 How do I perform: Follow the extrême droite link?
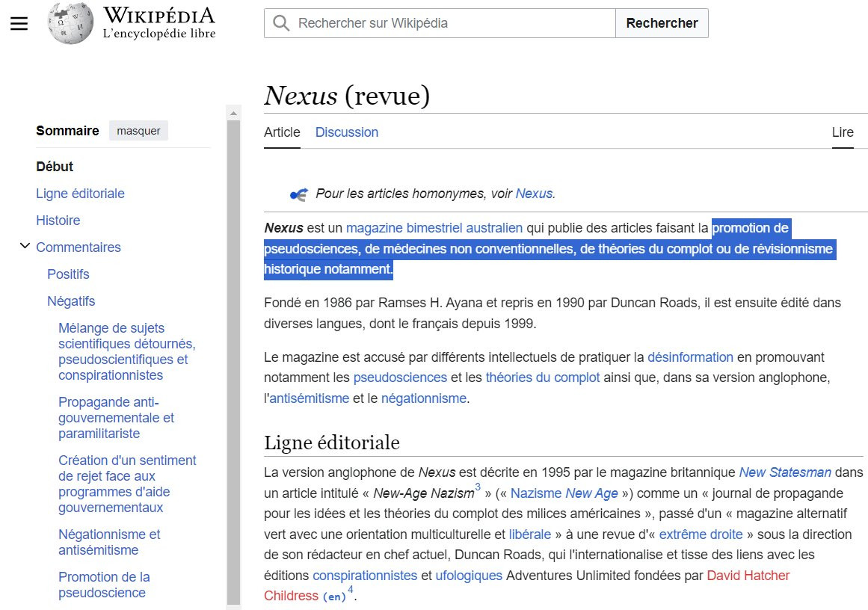(x=701, y=534)
